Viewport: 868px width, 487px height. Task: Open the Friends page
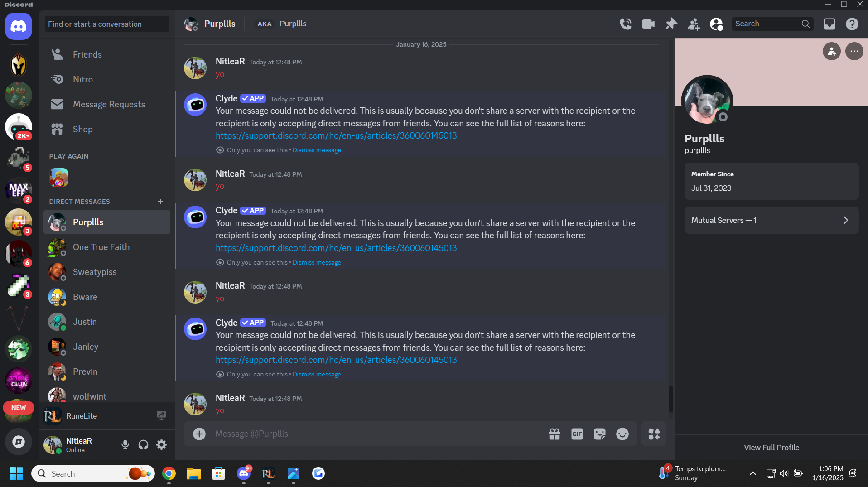(x=107, y=54)
